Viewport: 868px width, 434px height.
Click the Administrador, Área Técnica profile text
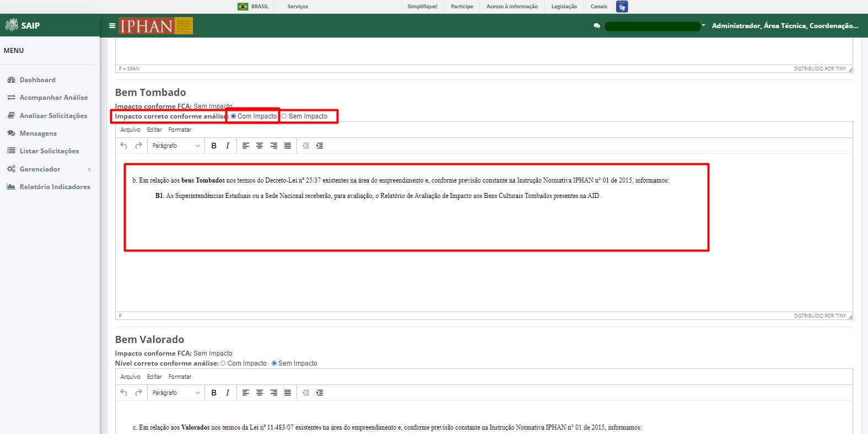coord(785,26)
